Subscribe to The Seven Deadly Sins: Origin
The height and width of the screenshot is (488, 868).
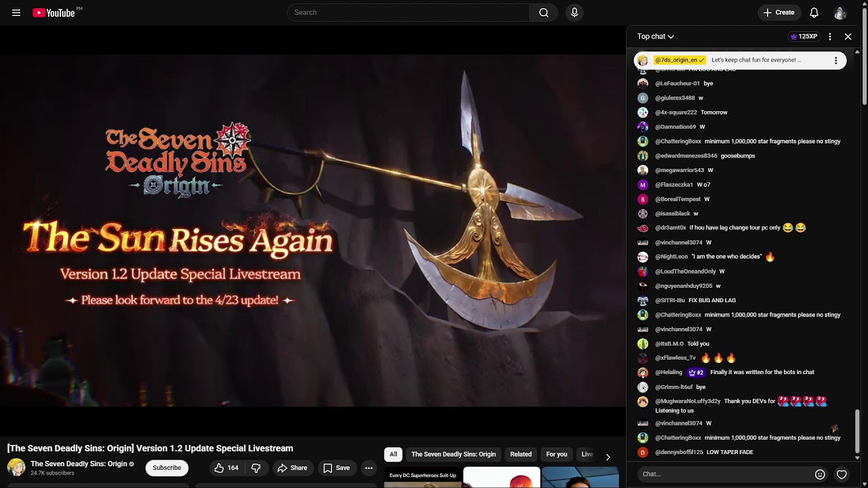[167, 468]
